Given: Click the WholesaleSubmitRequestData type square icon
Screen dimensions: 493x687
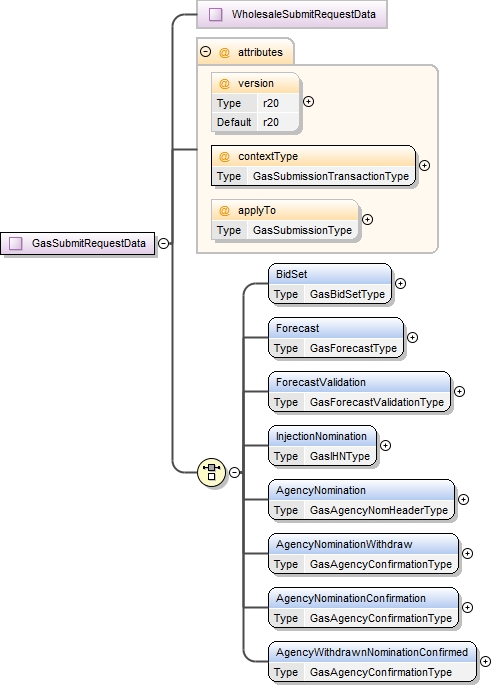Looking at the screenshot, I should click(x=215, y=14).
